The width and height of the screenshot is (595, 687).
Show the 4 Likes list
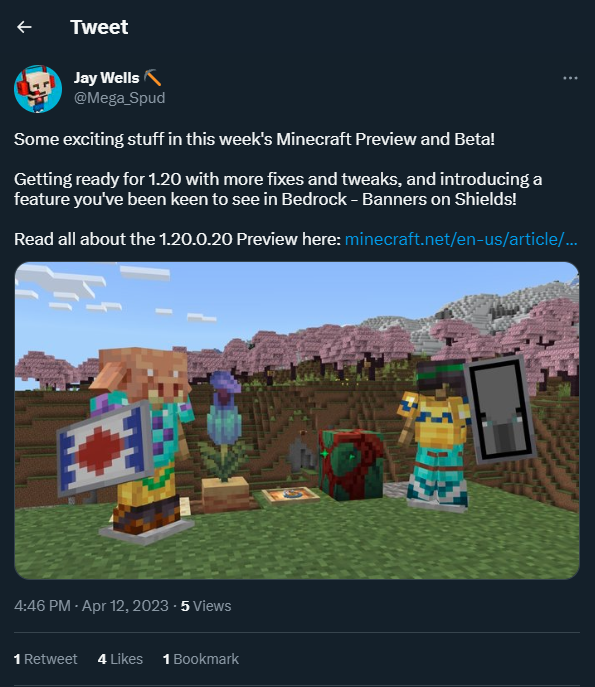pos(120,659)
